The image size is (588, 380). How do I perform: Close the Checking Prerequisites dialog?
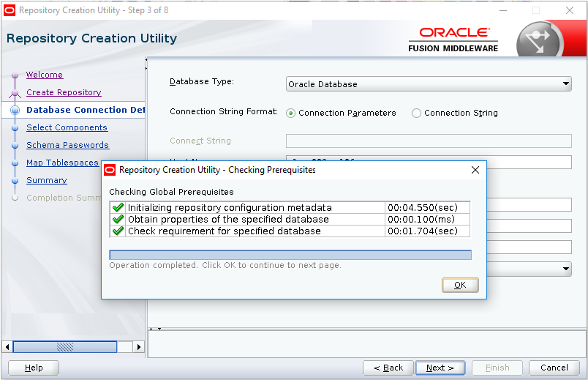(x=475, y=170)
